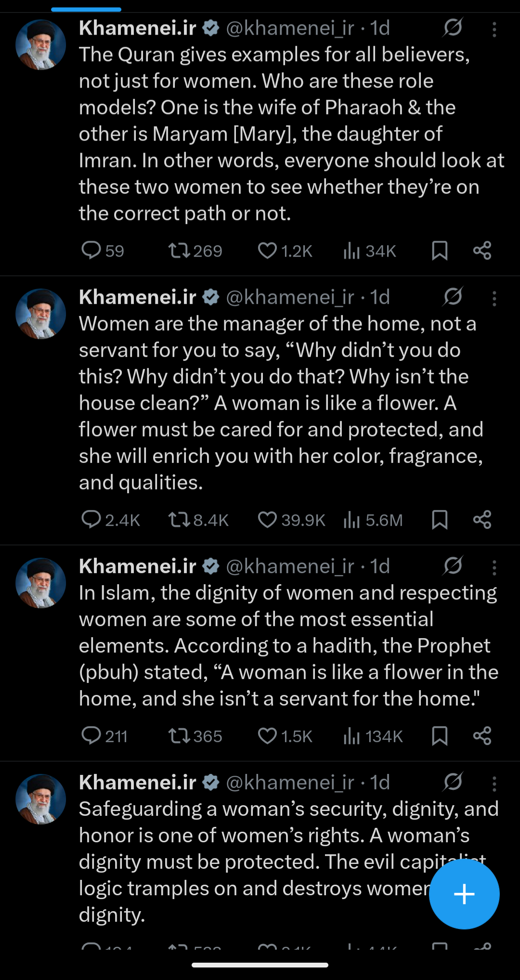Reply to the Quran examples tweet
The image size is (520, 980).
pos(91,250)
